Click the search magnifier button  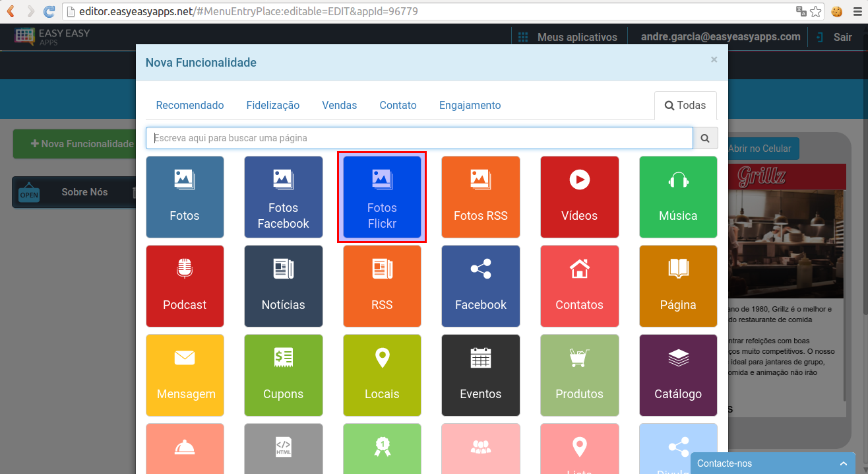705,138
